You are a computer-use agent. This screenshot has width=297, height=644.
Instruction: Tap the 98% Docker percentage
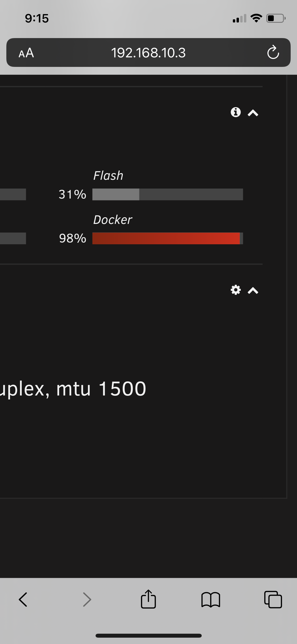coord(73,238)
